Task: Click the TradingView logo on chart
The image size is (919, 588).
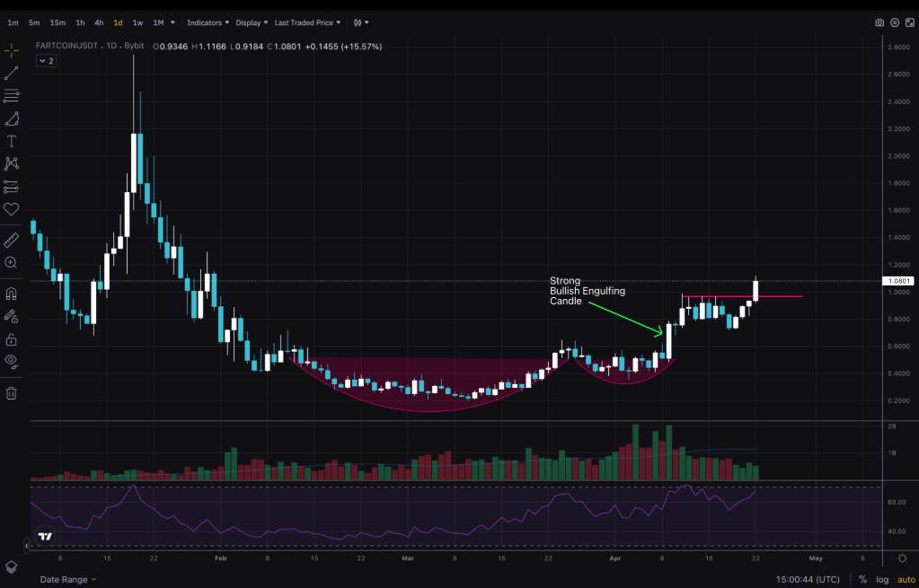Action: point(45,536)
